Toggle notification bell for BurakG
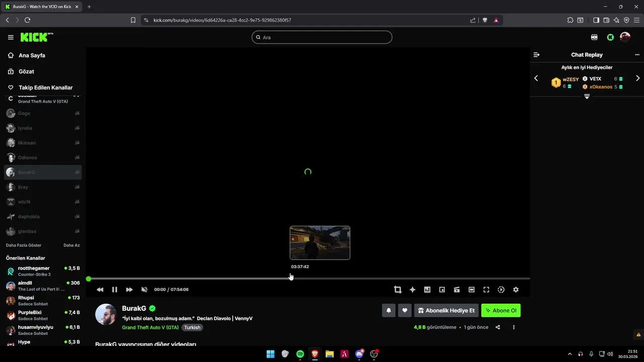 point(388,311)
